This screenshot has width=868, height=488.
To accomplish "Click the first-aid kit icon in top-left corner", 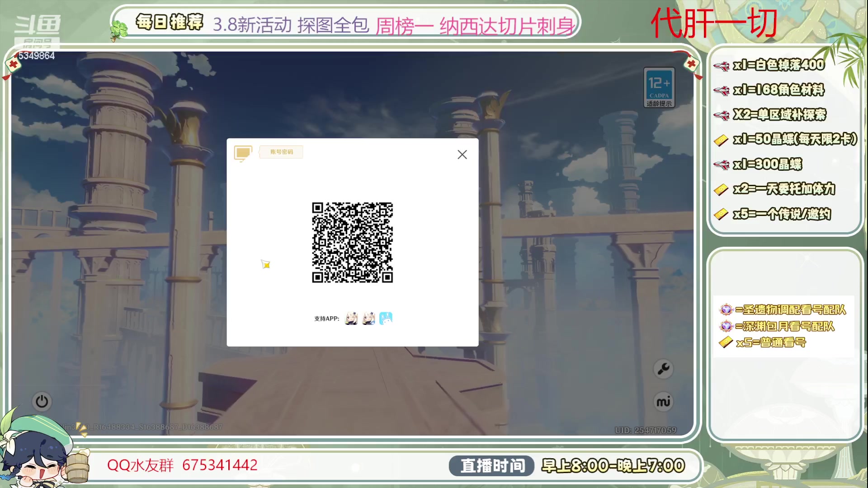I will click(x=14, y=63).
